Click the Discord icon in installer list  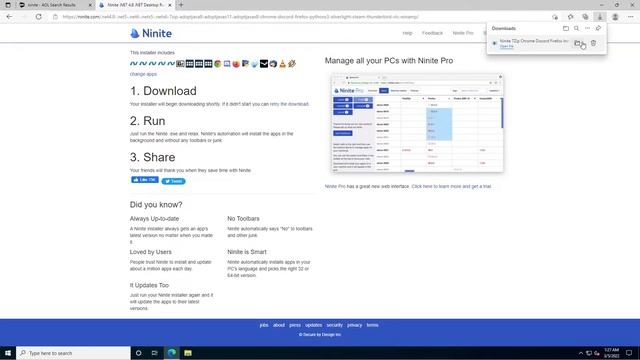(227, 64)
